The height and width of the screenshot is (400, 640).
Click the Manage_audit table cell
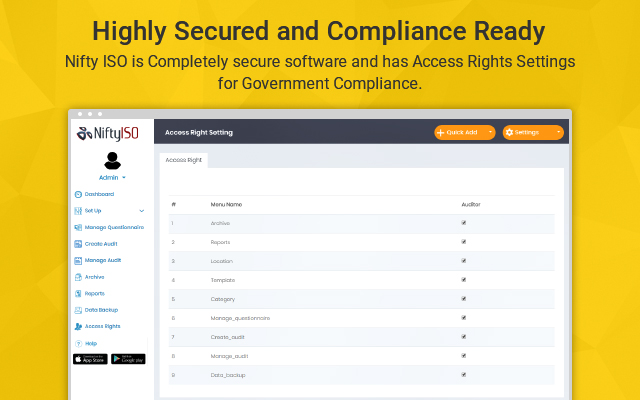point(229,356)
